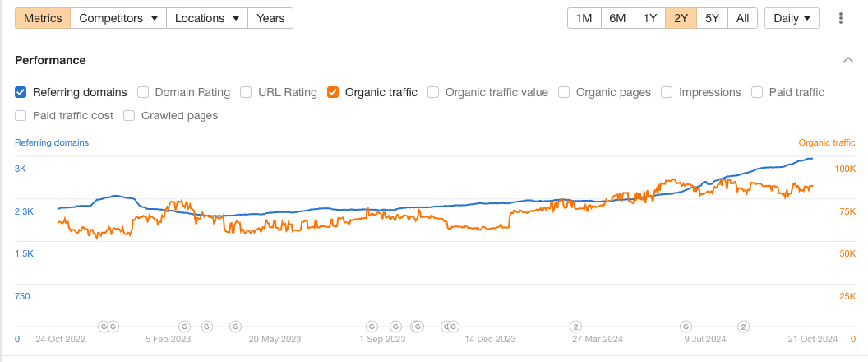Click the Google update marker above 9 Jul 2024
The height and width of the screenshot is (362, 868).
tap(687, 327)
